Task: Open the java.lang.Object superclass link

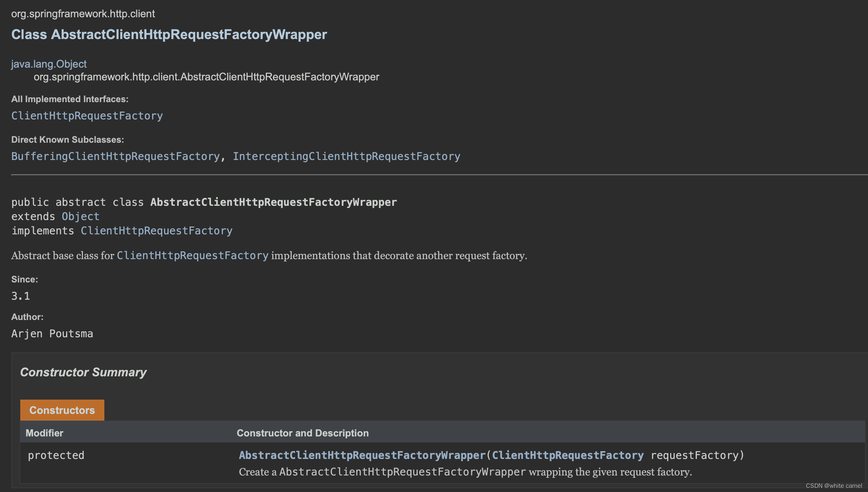Action: point(49,64)
